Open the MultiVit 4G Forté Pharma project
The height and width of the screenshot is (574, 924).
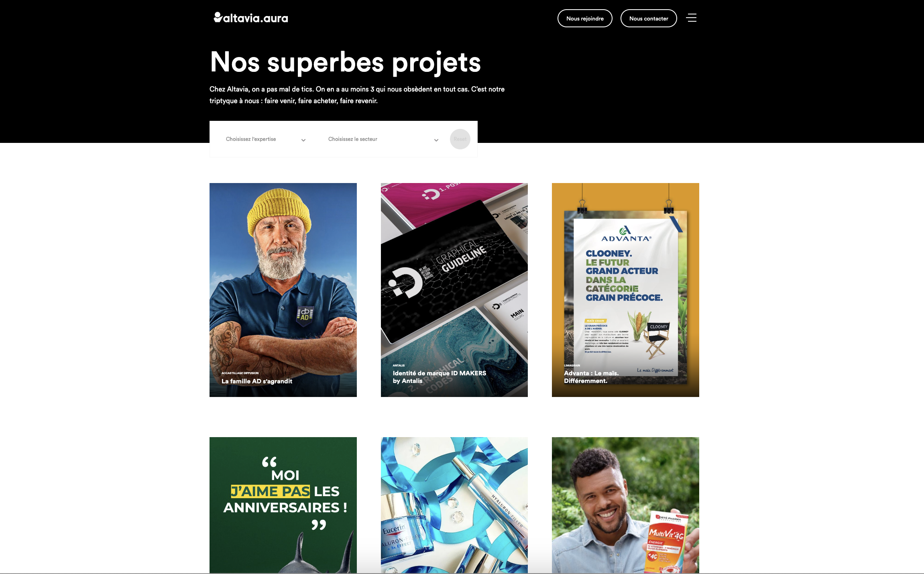[625, 505]
